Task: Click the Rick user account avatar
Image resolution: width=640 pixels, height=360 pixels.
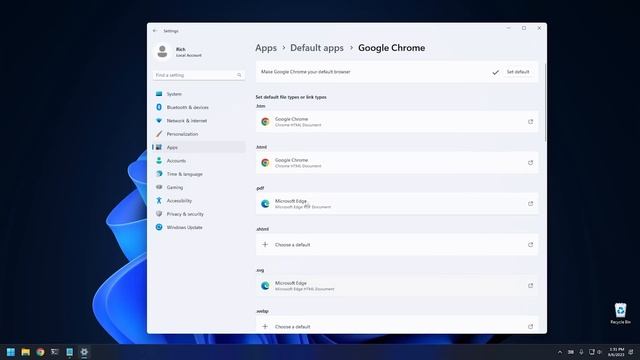Action: (162, 51)
